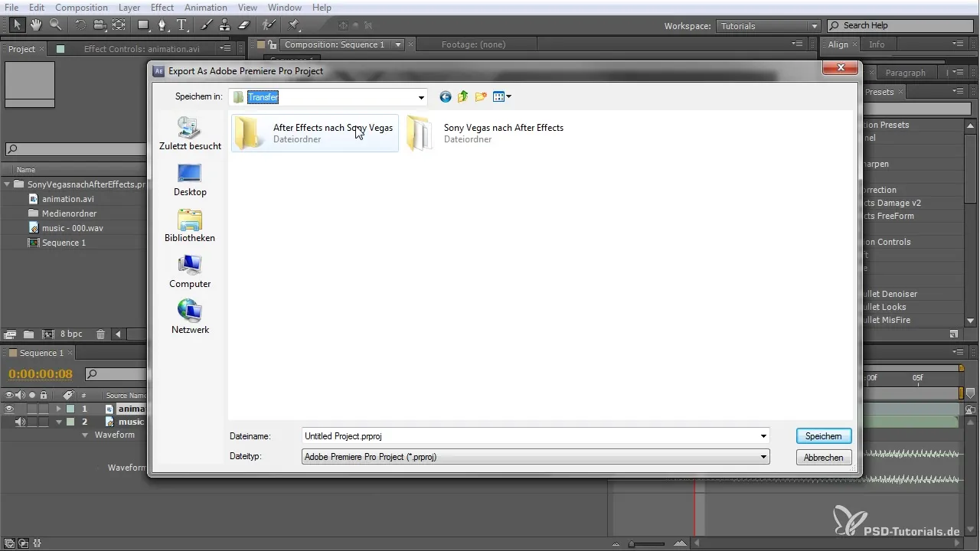Toggle solo switch for layer 1

pyautogui.click(x=32, y=409)
